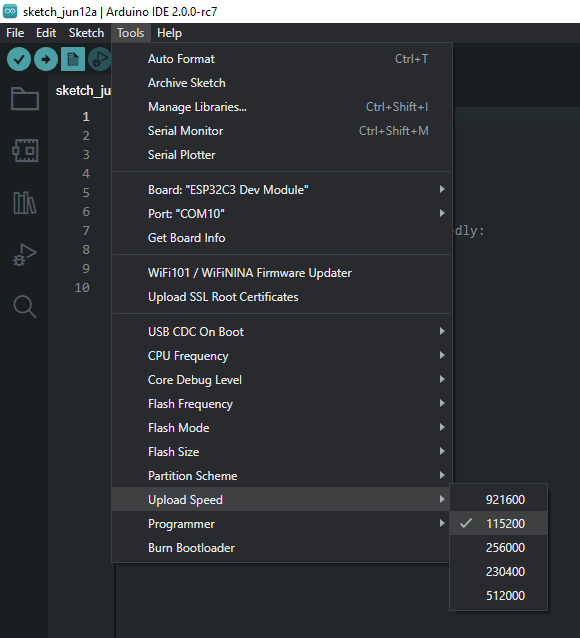The height and width of the screenshot is (638, 580).
Task: Expand Core Debug Level submenu
Action: point(282,380)
